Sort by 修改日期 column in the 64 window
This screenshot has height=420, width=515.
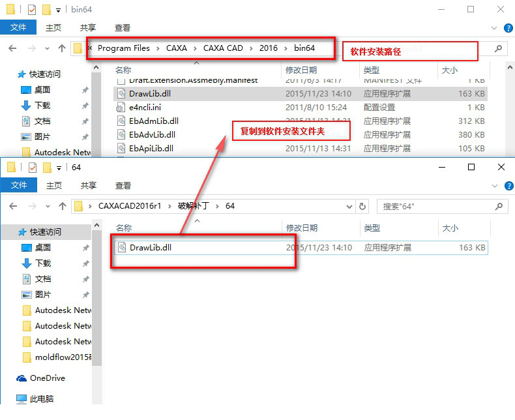(x=302, y=228)
